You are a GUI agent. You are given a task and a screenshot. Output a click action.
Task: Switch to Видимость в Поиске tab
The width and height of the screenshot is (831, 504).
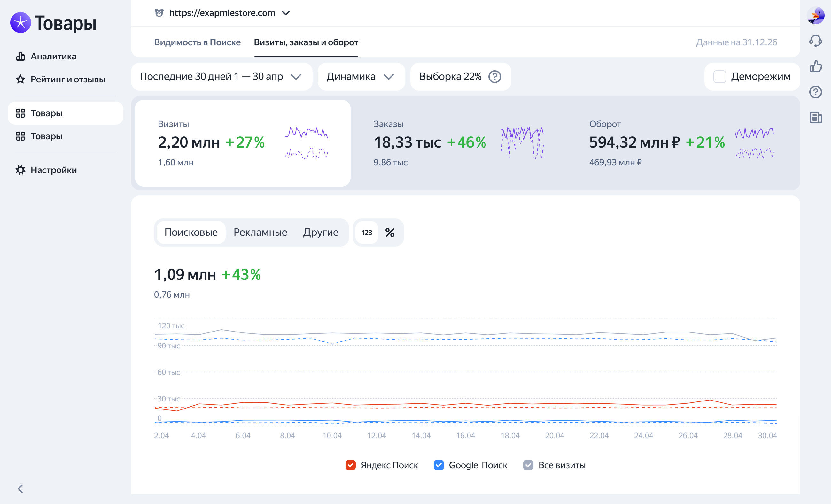point(197,42)
